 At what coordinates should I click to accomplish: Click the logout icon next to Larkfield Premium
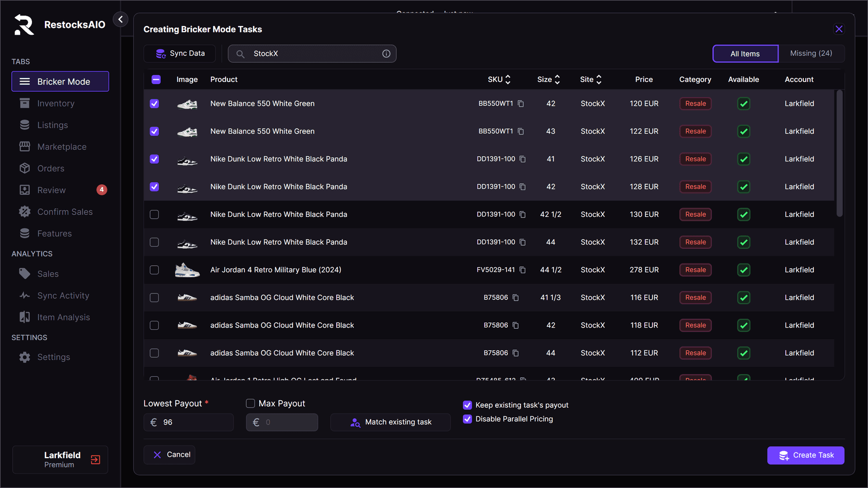[x=95, y=460]
